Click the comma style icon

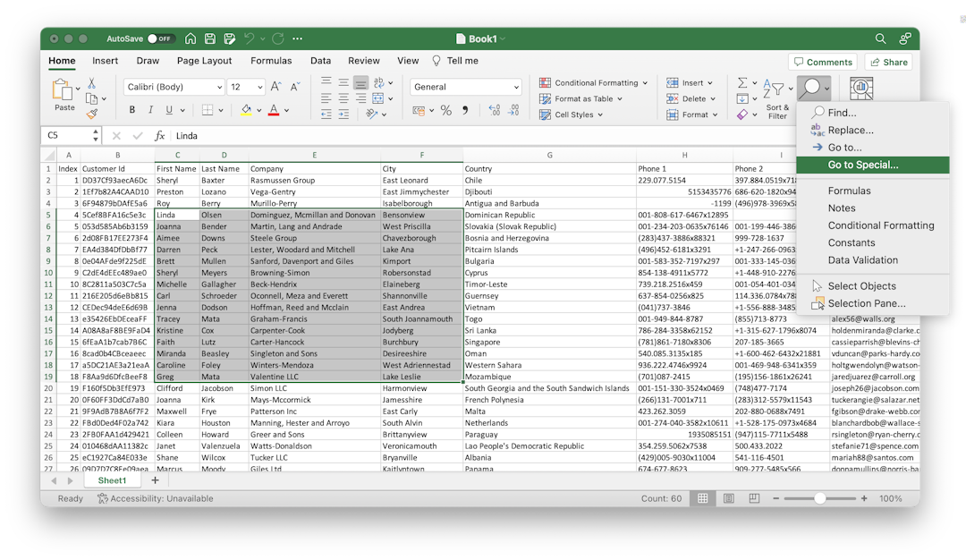465,111
